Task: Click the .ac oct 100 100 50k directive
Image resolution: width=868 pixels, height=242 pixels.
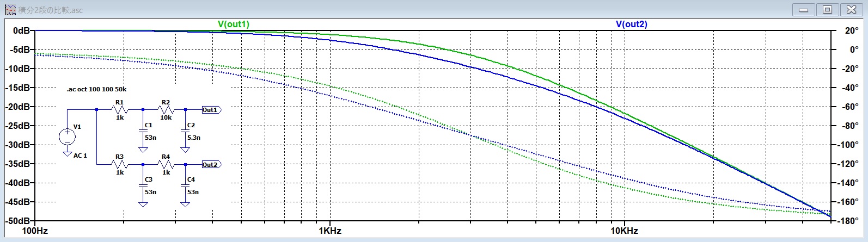Action: [96, 89]
